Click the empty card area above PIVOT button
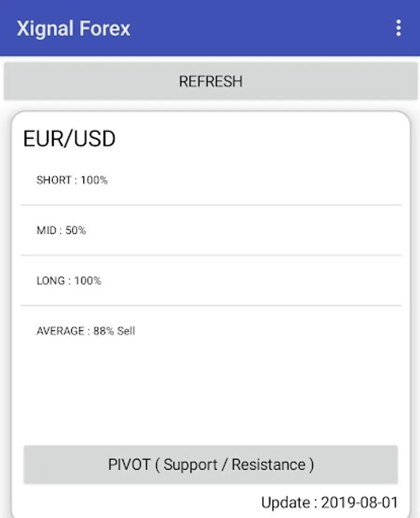The image size is (420, 518). click(210, 392)
